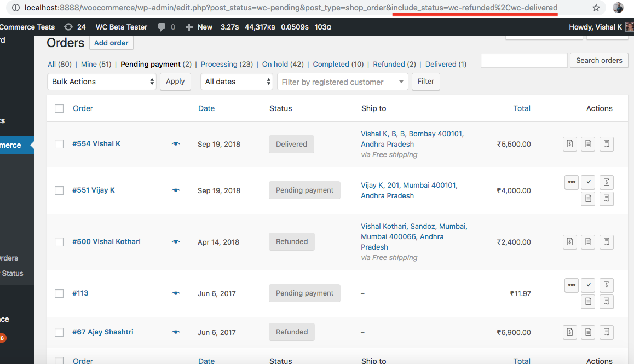The width and height of the screenshot is (634, 364).
Task: Open receipt slip icon for order #500
Action: [607, 242]
